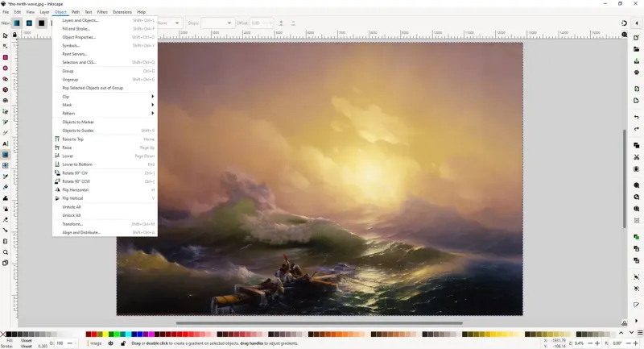
Task: Collapse the right side panel arrow
Action: click(637, 23)
